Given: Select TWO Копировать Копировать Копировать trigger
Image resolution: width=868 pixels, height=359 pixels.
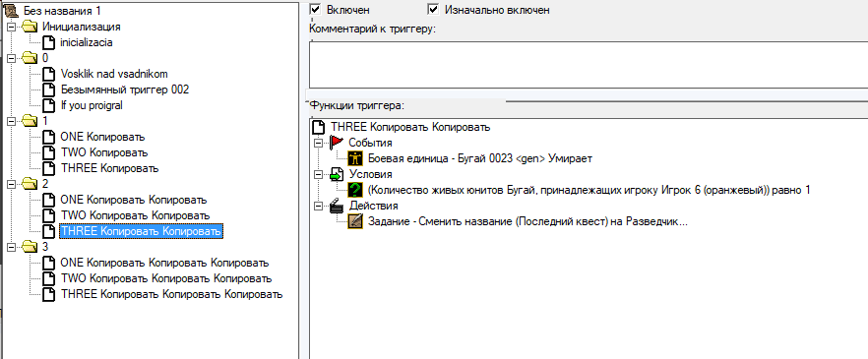Looking at the screenshot, I should [165, 278].
